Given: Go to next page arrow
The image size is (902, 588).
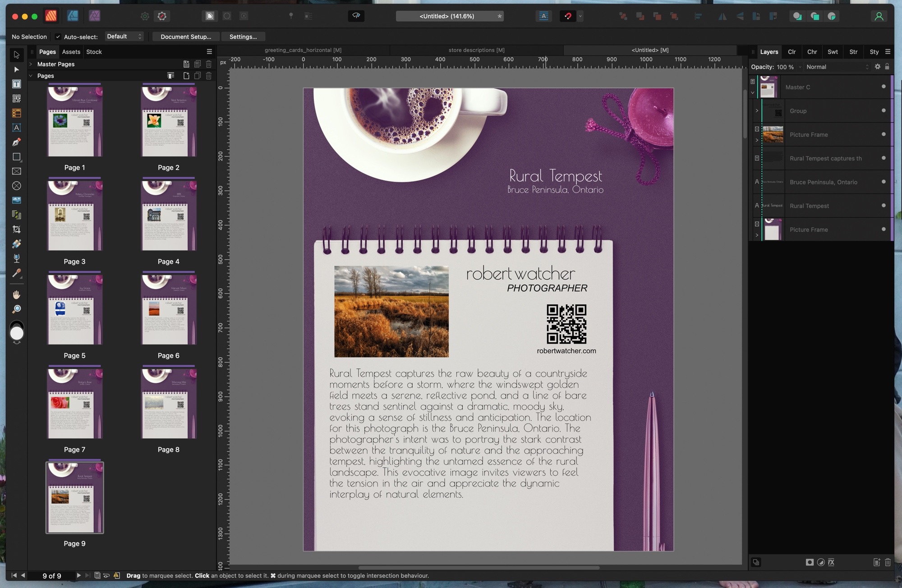Looking at the screenshot, I should pyautogui.click(x=78, y=575).
